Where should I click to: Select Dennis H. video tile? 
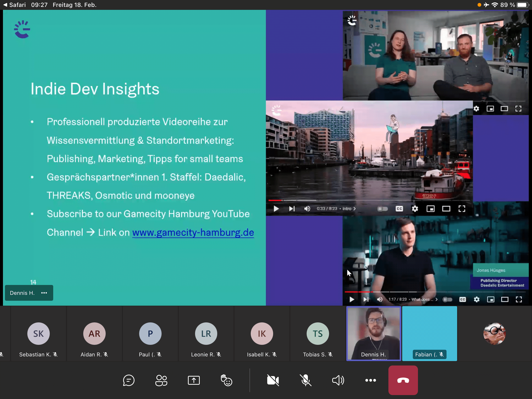point(374,333)
